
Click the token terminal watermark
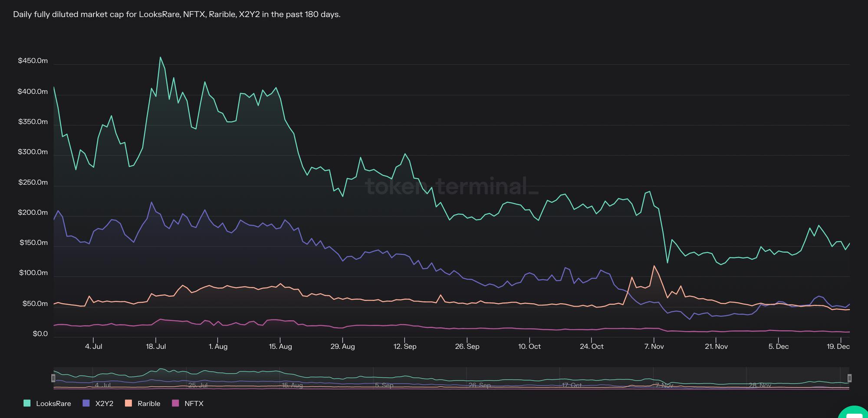coord(451,186)
